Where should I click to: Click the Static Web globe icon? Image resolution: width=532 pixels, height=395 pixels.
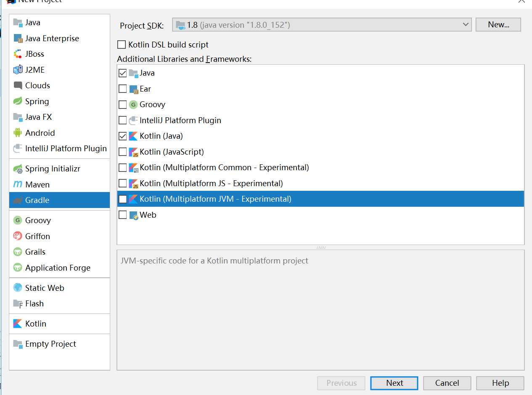point(18,288)
